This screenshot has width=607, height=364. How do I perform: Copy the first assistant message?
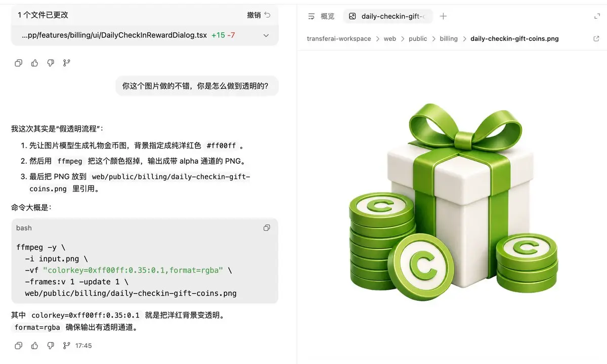pyautogui.click(x=19, y=63)
